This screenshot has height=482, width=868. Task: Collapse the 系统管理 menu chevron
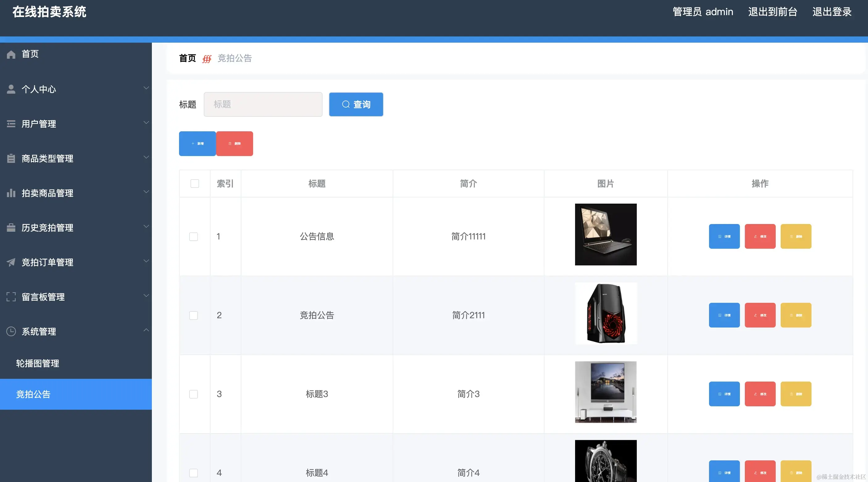[146, 330]
